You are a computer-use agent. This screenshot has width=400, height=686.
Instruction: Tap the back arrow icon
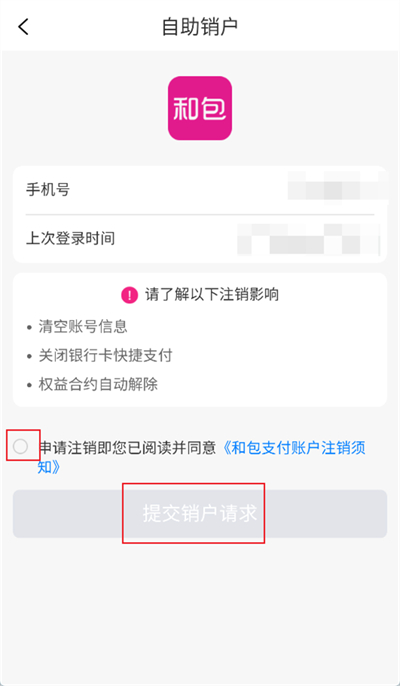(23, 27)
